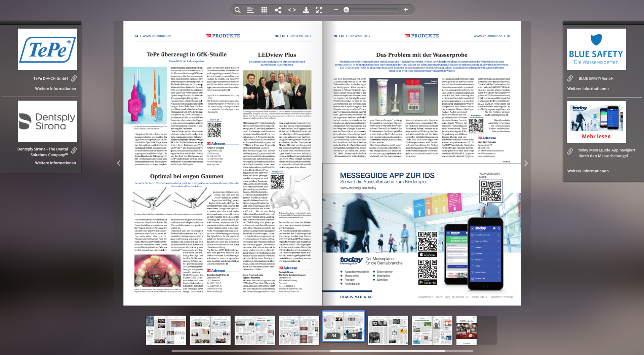Click link icon beside TePe D-A-CH GmbH

coord(74,78)
